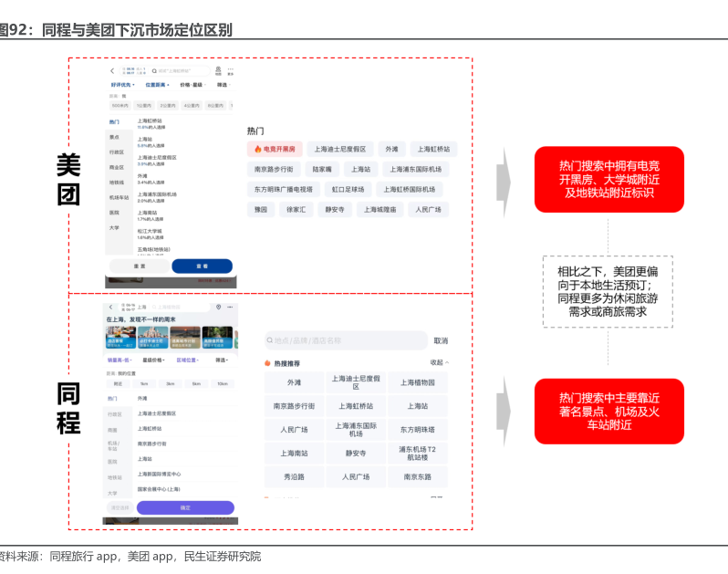Select the 商业区 category in Meituan sidebar
This screenshot has height=574, width=728.
click(x=117, y=167)
